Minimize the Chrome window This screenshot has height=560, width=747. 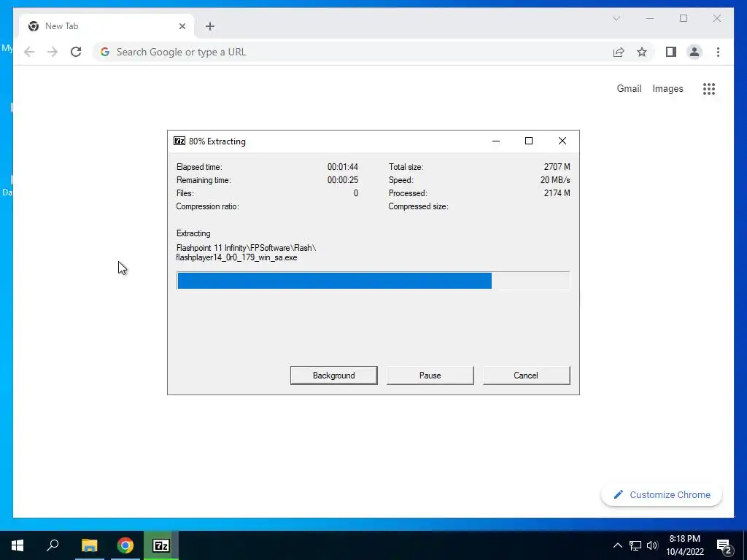point(650,18)
